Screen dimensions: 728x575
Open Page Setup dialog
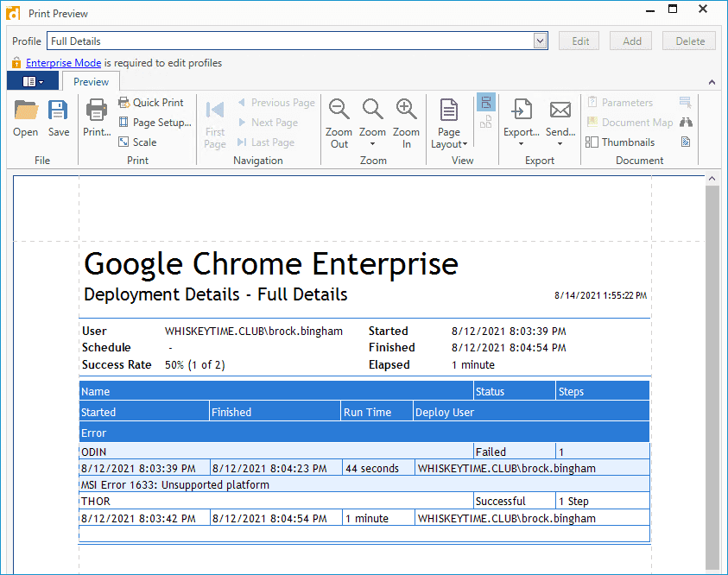coord(155,123)
